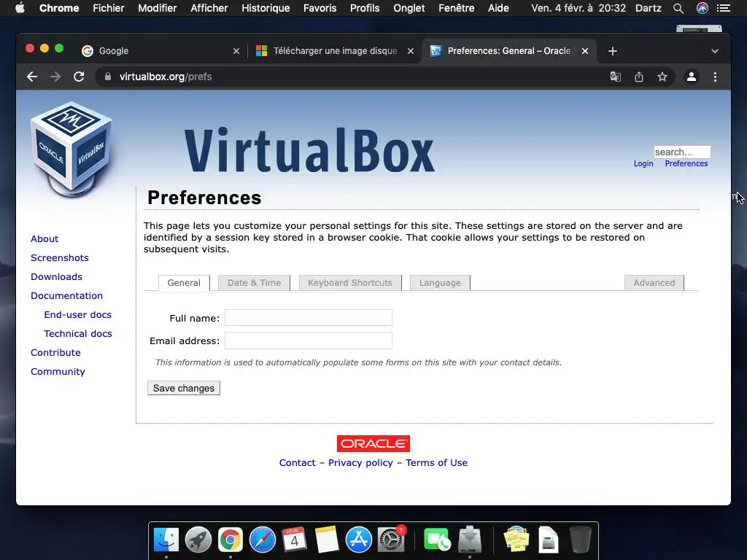Open Siri from the menu bar
This screenshot has width=747, height=560.
[703, 8]
